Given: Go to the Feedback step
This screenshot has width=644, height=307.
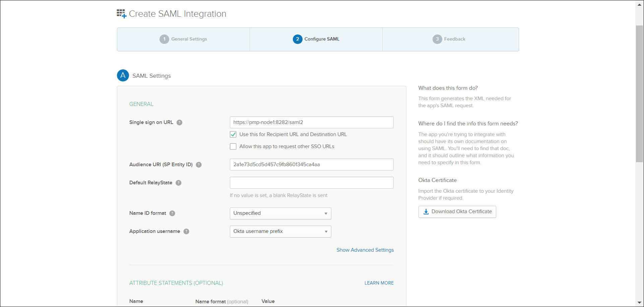Looking at the screenshot, I should pyautogui.click(x=449, y=39).
